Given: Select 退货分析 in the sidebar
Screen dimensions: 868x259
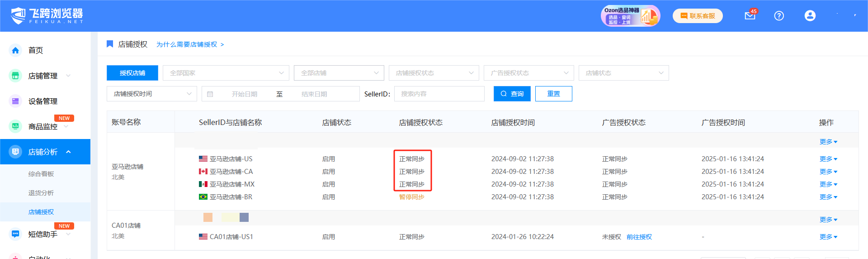Looking at the screenshot, I should click(x=41, y=193).
